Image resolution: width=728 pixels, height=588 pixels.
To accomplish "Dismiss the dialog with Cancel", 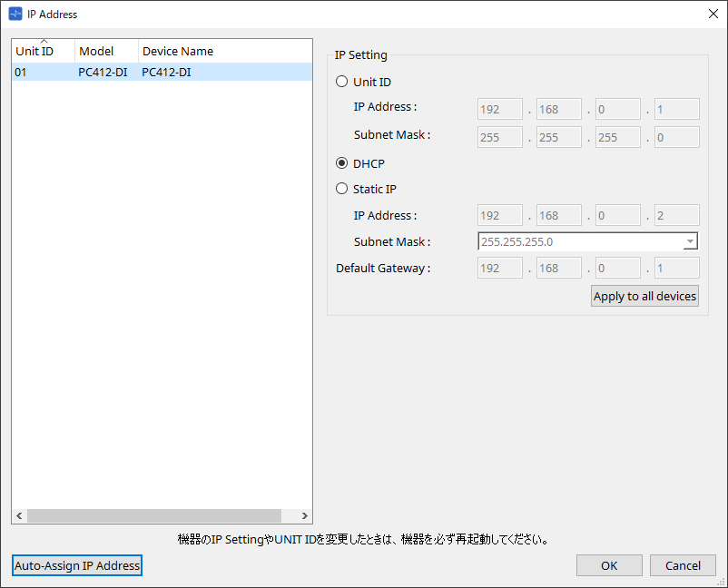I will tap(683, 564).
